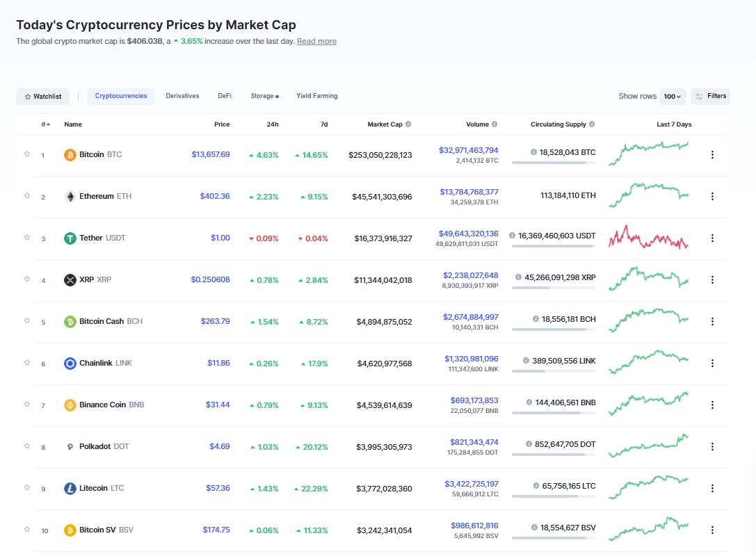The height and width of the screenshot is (554, 756).
Task: Open the three-dot menu for Bitcoin SV row
Action: coord(712,530)
